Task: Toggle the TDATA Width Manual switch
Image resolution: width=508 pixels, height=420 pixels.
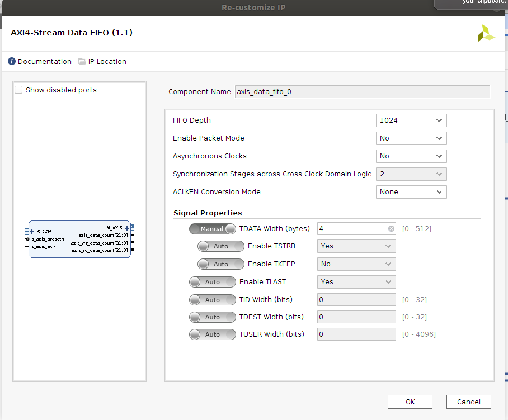Action: pos(213,229)
